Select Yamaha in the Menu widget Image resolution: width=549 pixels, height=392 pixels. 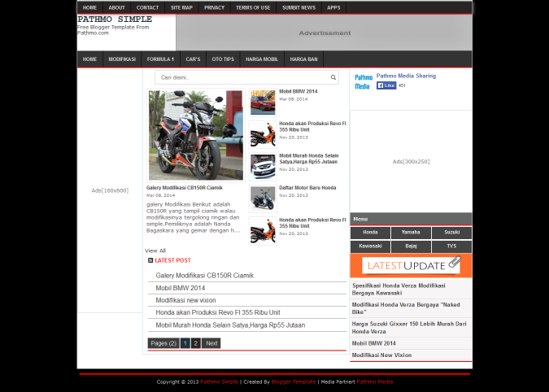tap(411, 233)
